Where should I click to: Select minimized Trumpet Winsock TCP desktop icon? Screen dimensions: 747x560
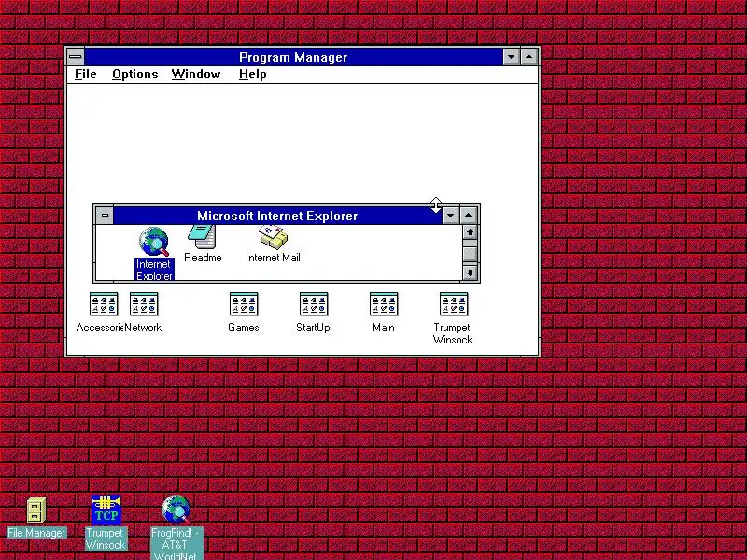106,509
